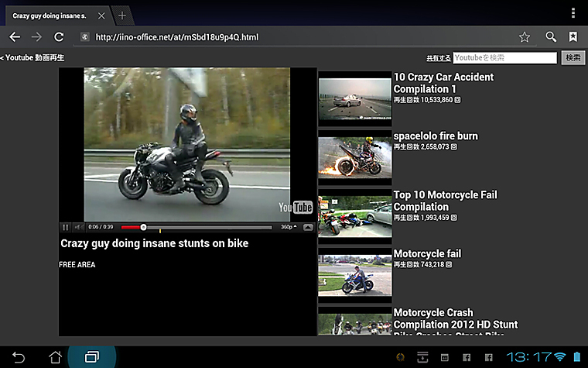Go back via Youtube 動画再生 link

click(x=32, y=57)
